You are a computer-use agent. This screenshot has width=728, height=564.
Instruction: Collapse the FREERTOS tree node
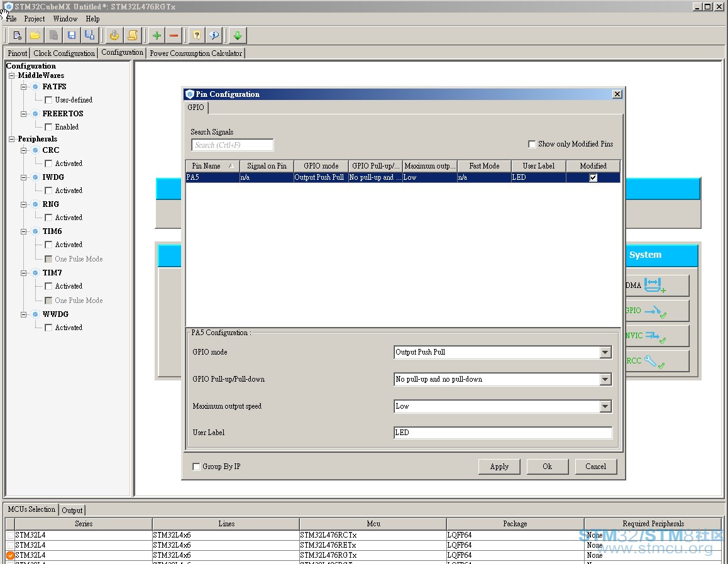tap(24, 114)
